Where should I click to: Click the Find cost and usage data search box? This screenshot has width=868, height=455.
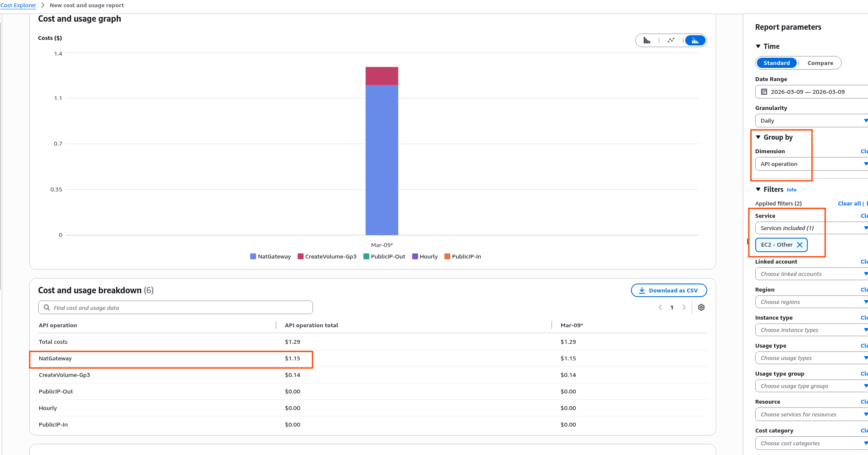176,307
